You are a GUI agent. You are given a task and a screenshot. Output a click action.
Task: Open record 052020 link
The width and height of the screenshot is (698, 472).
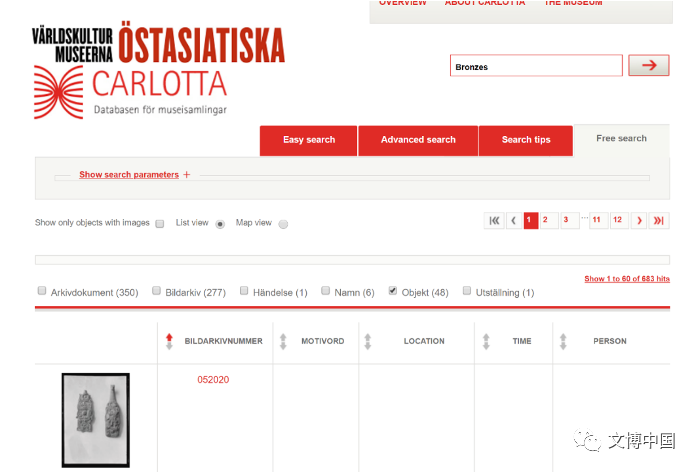coord(213,380)
